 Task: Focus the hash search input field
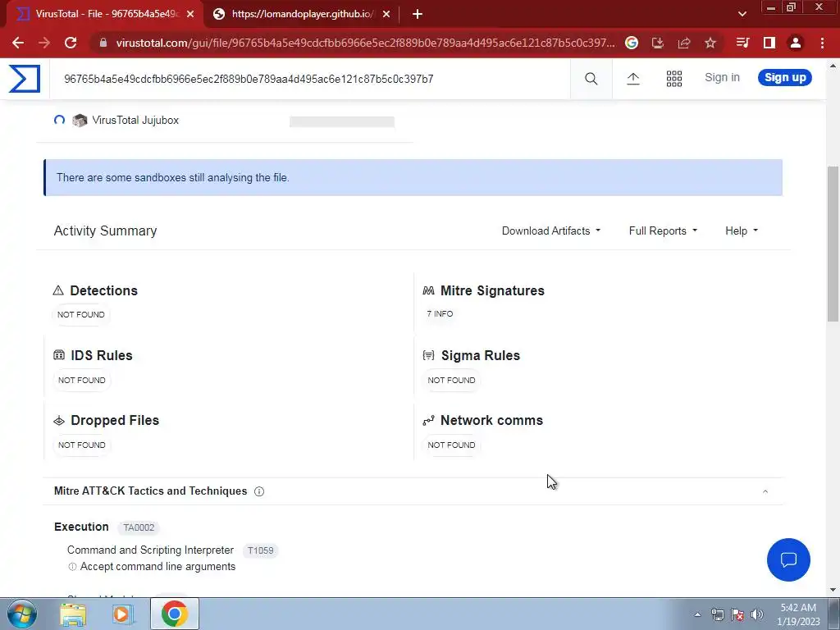pos(309,80)
